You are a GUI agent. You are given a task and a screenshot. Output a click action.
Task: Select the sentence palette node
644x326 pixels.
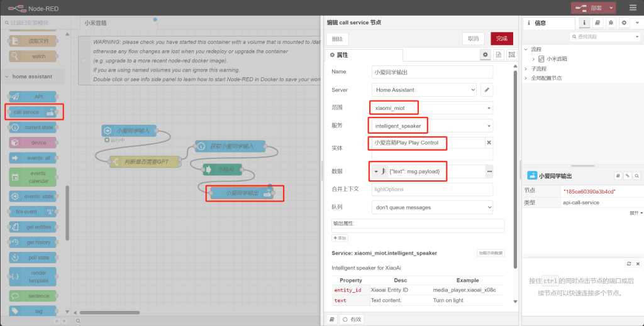[33, 296]
